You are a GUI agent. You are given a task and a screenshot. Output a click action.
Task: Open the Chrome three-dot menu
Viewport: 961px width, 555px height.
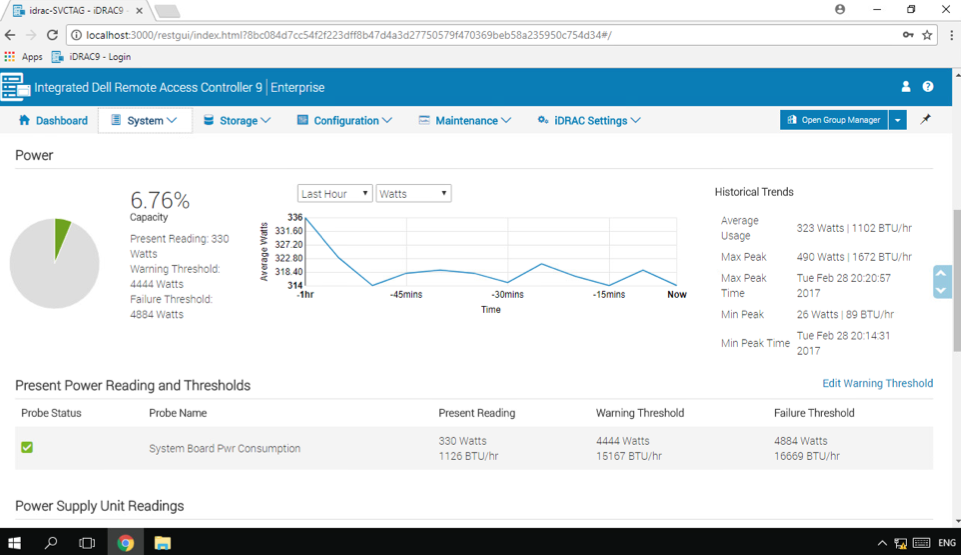tap(951, 35)
